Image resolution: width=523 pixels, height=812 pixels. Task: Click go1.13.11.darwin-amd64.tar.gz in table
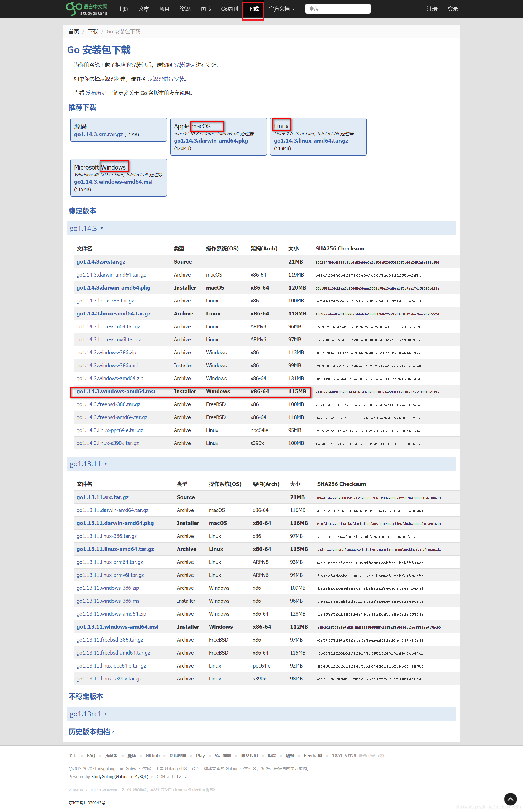pos(112,510)
